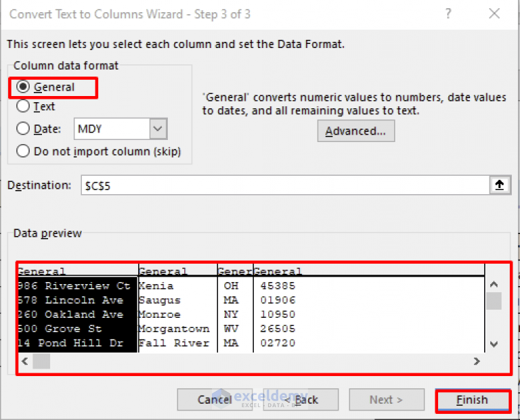Click zip code 10950 in preview

pos(278,314)
